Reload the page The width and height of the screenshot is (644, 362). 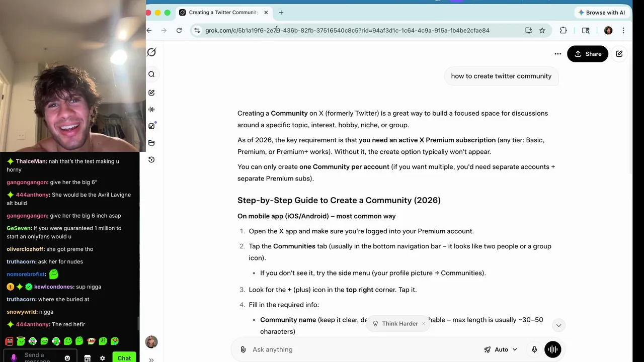(x=179, y=30)
